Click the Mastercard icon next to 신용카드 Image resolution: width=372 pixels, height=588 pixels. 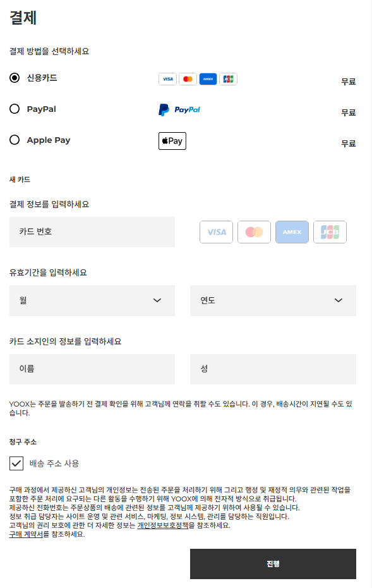[188, 79]
